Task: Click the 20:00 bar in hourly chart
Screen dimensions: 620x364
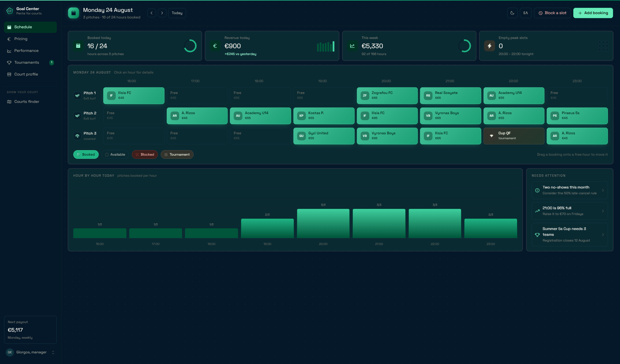Action: 323,223
